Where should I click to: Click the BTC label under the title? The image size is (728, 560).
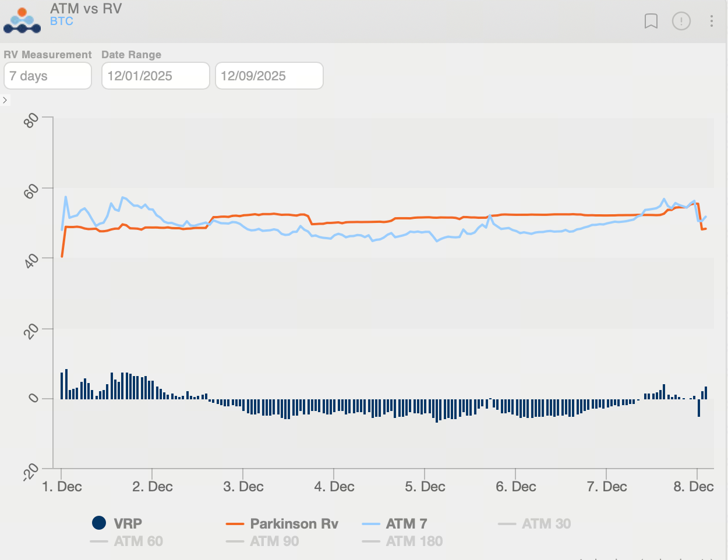pyautogui.click(x=62, y=22)
